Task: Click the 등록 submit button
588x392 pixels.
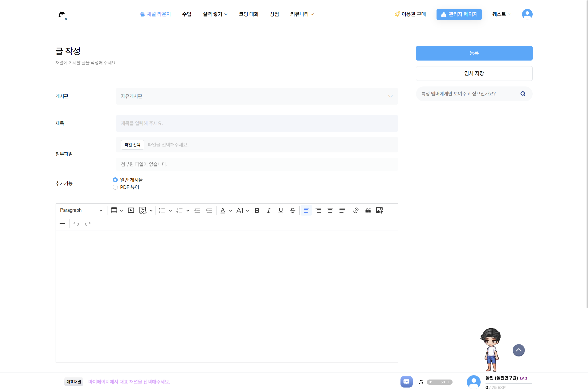Action: (474, 53)
